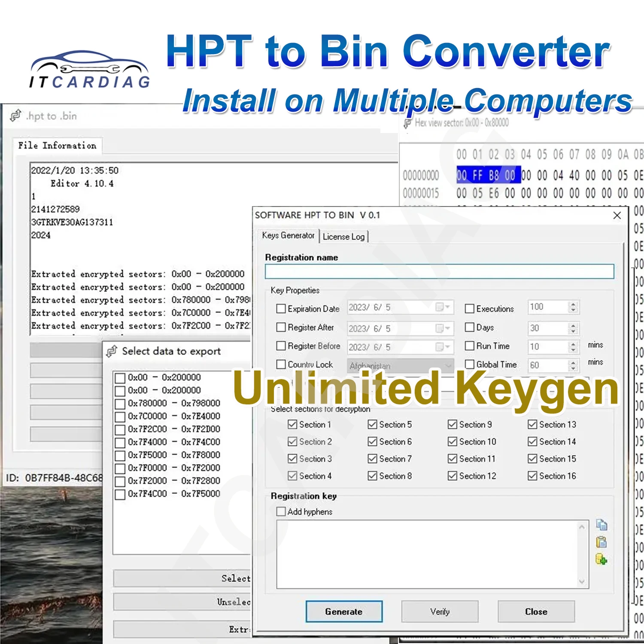Open the License Log tab
Screen dimensions: 644x644
click(343, 237)
